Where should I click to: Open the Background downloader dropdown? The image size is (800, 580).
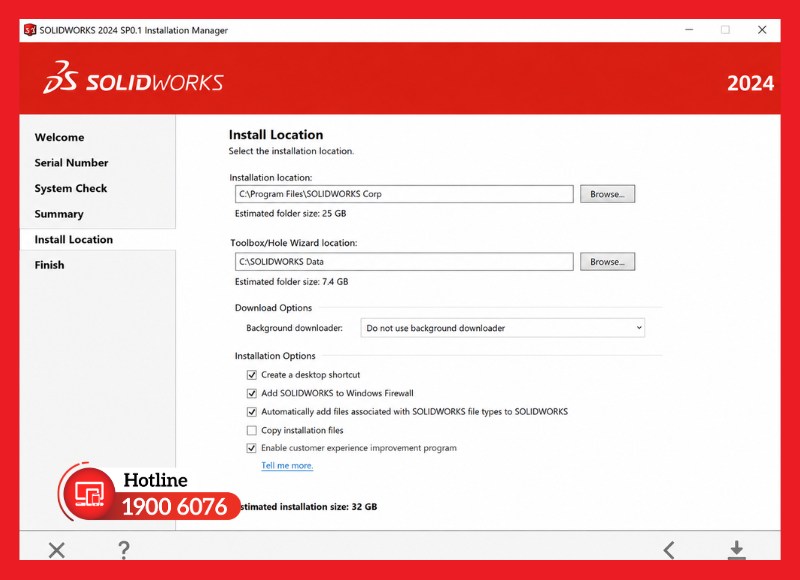coord(503,328)
